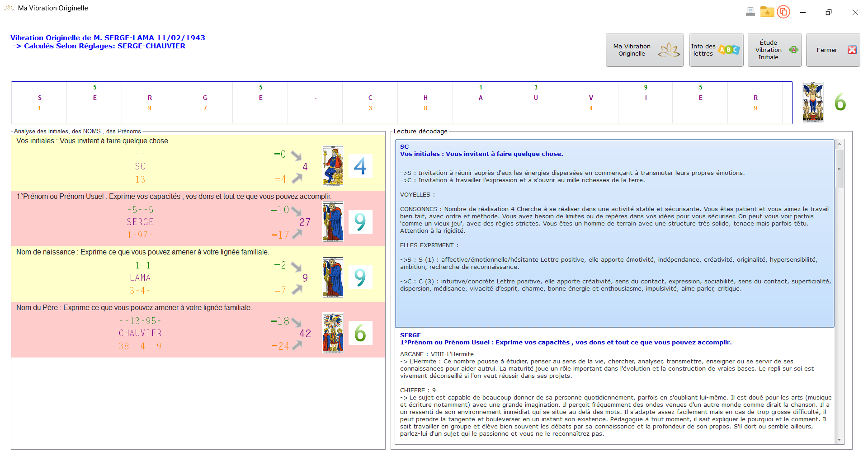The image size is (868, 461).
Task: Open the Ma Vibration Originelle button
Action: tap(645, 50)
